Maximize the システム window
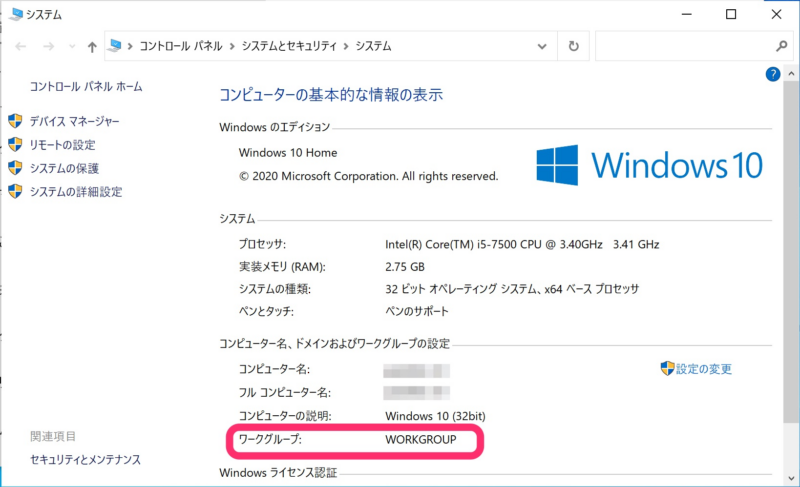This screenshot has height=487, width=800. (x=731, y=14)
